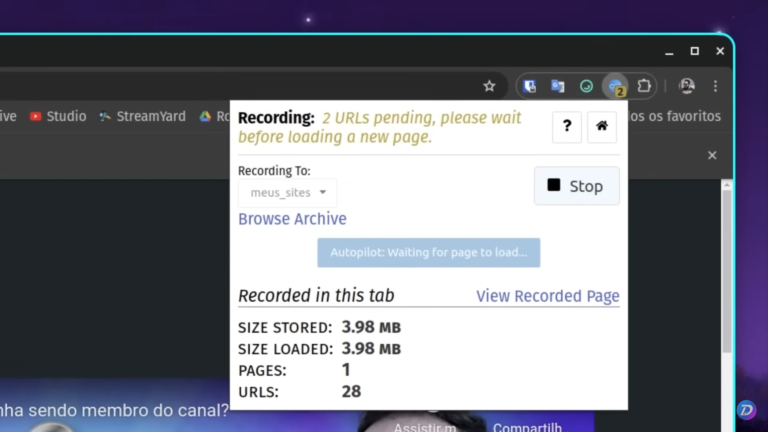Follow the View Recorded Page link
Screen dimensions: 768x432
(x=547, y=296)
